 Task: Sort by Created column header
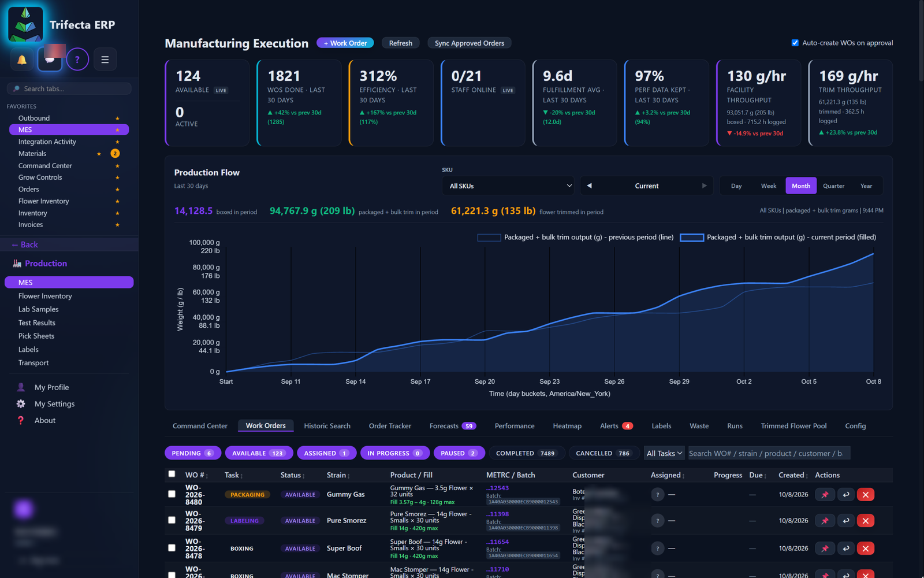click(793, 475)
